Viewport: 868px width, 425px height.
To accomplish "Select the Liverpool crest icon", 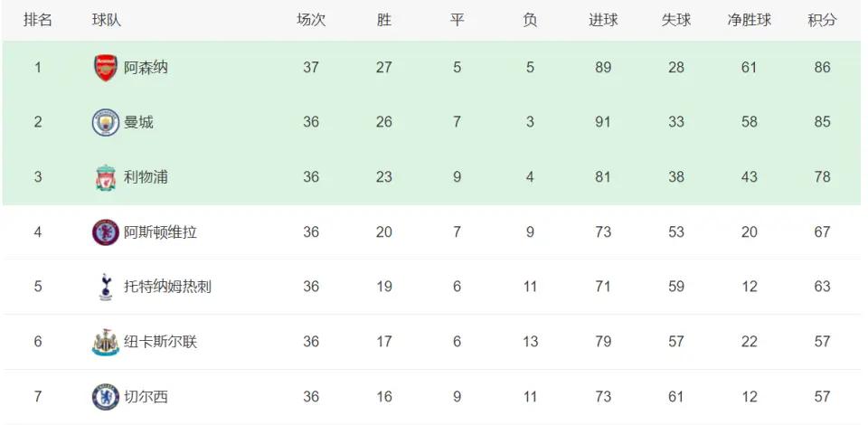I will coord(105,177).
